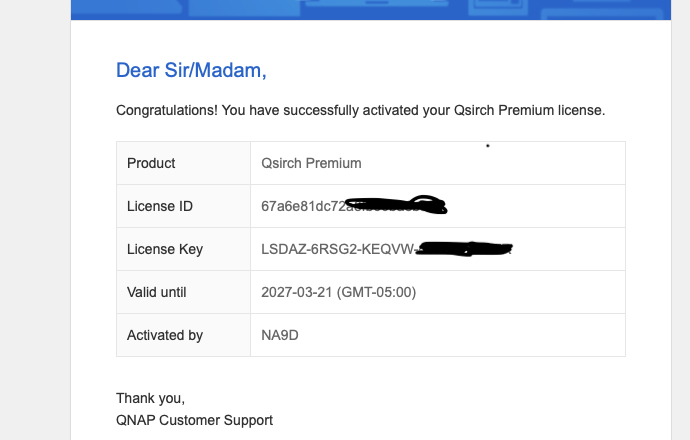Click the QNAP Customer Support signature

[195, 420]
